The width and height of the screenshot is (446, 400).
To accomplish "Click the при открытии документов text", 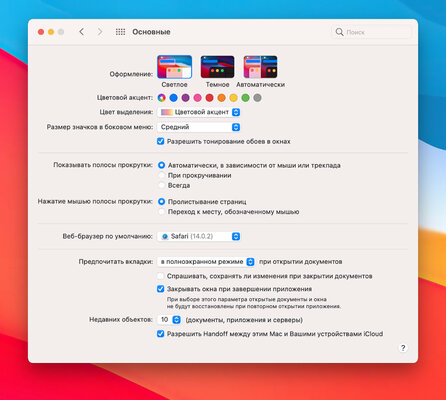I will click(301, 262).
